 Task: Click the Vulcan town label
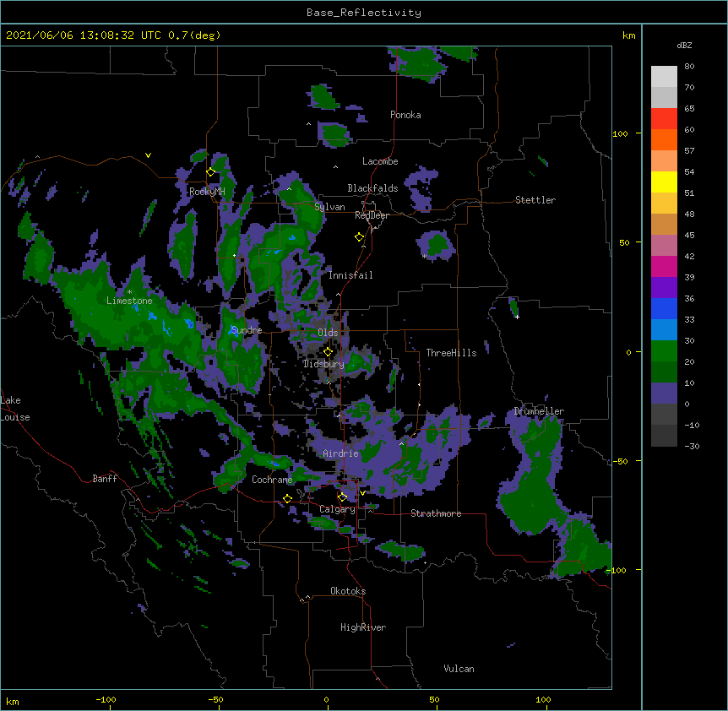pos(459,669)
